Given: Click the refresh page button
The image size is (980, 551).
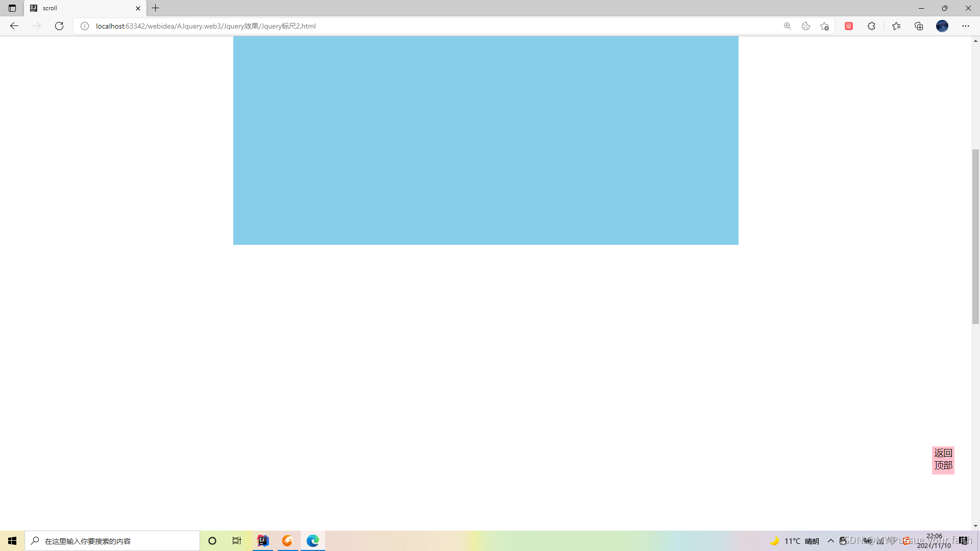Looking at the screenshot, I should pos(59,26).
